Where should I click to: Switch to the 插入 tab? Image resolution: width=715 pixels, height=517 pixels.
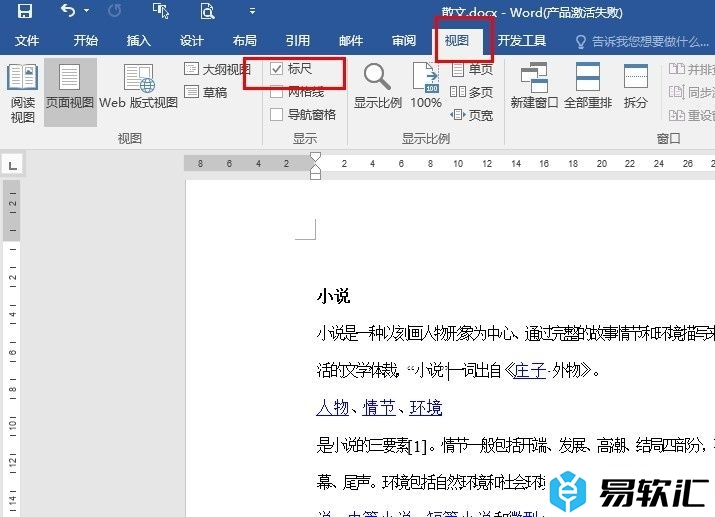coord(138,41)
